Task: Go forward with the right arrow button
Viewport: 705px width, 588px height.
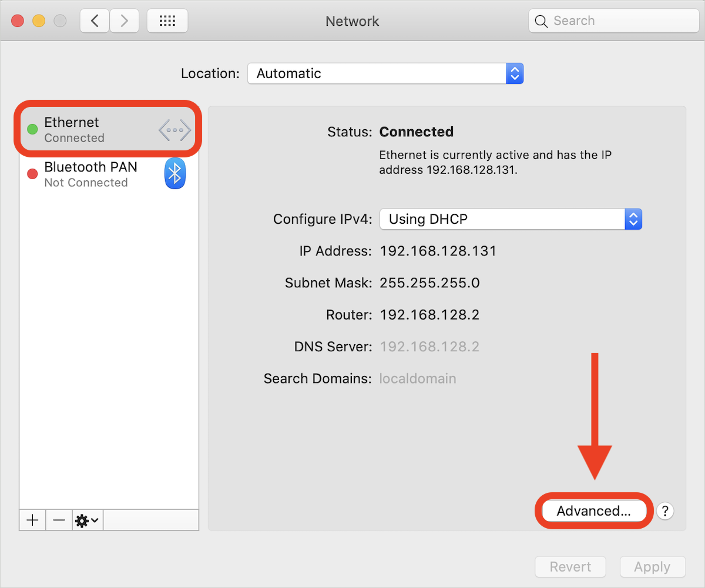Action: (x=124, y=21)
